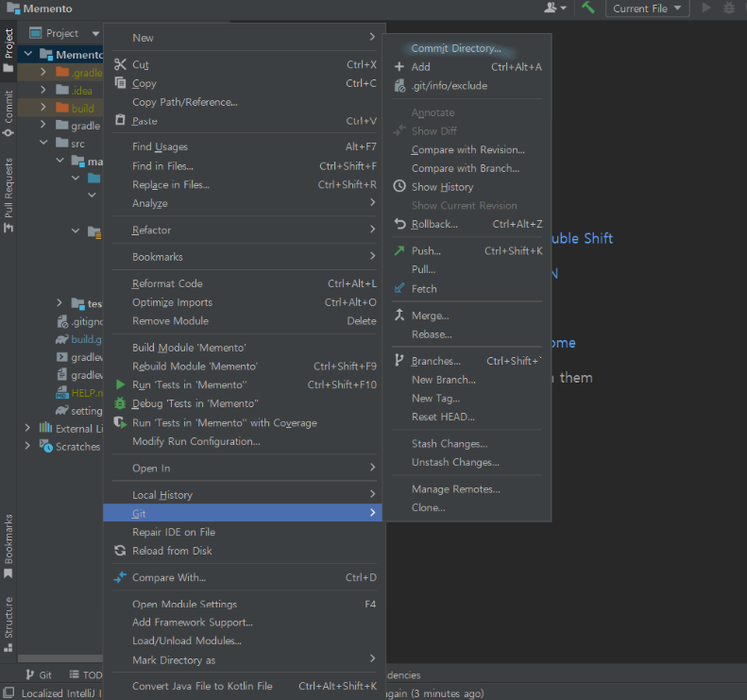Open the Local History submenu
Viewport: 747px width, 700px height.
pos(243,495)
